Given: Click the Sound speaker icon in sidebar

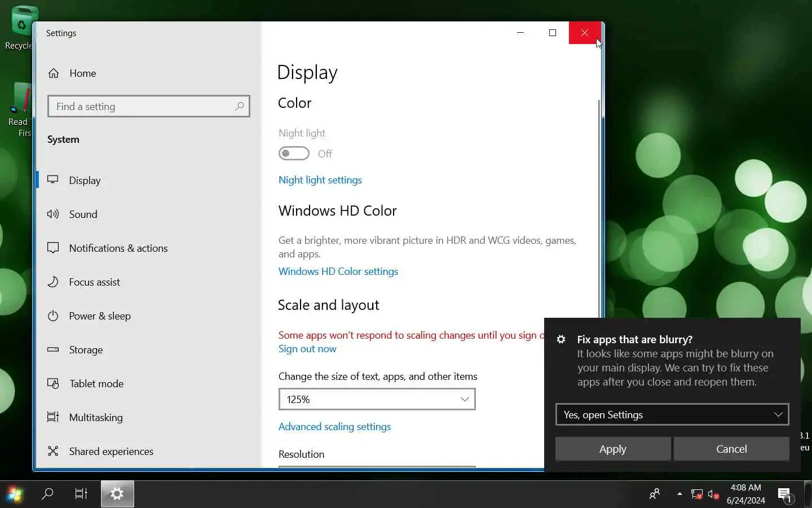Looking at the screenshot, I should 53,214.
